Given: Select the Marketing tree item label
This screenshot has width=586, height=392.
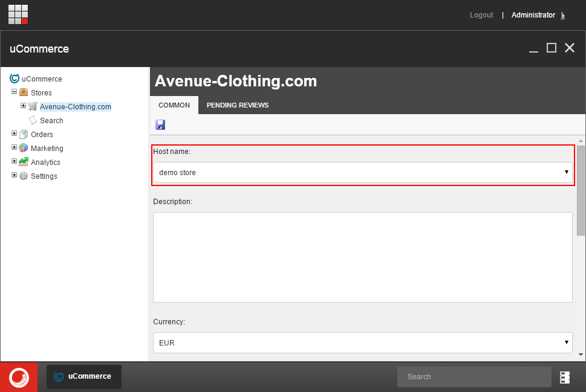Looking at the screenshot, I should (47, 148).
